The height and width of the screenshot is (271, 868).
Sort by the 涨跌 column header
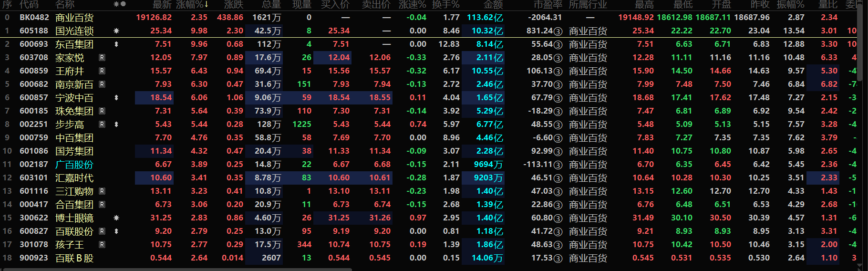click(x=234, y=4)
